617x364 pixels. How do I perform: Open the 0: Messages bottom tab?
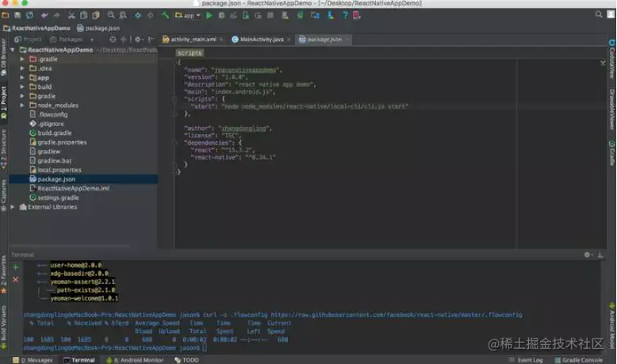tap(33, 360)
